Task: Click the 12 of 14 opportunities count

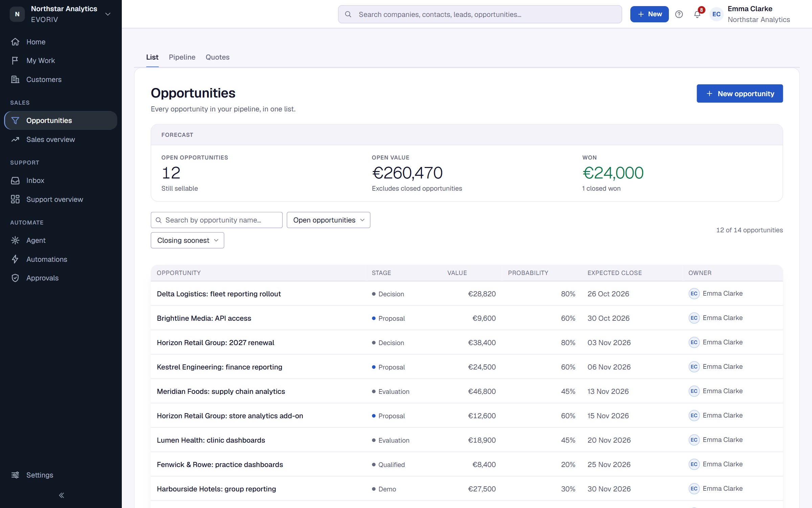Action: [749, 230]
